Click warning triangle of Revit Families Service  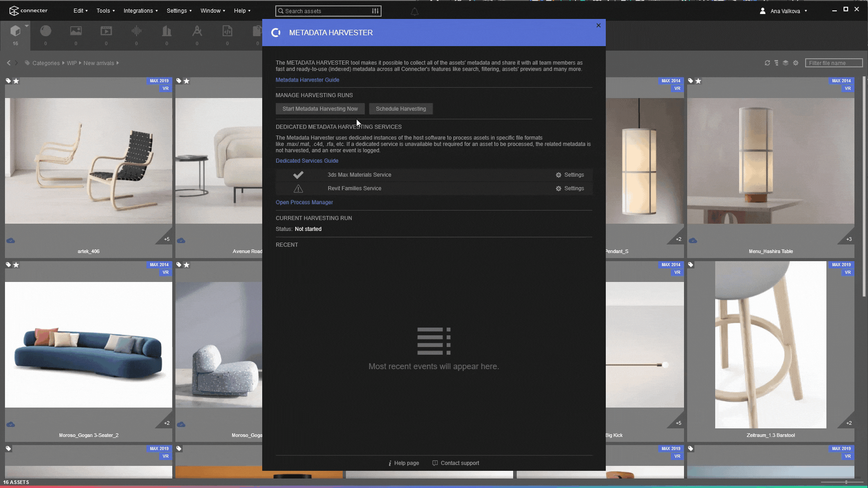298,188
